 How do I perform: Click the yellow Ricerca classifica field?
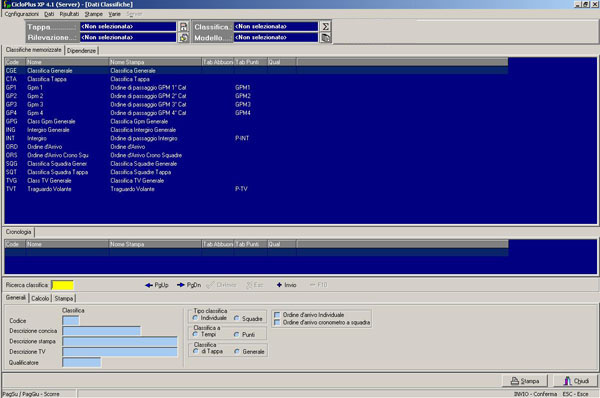[62, 285]
